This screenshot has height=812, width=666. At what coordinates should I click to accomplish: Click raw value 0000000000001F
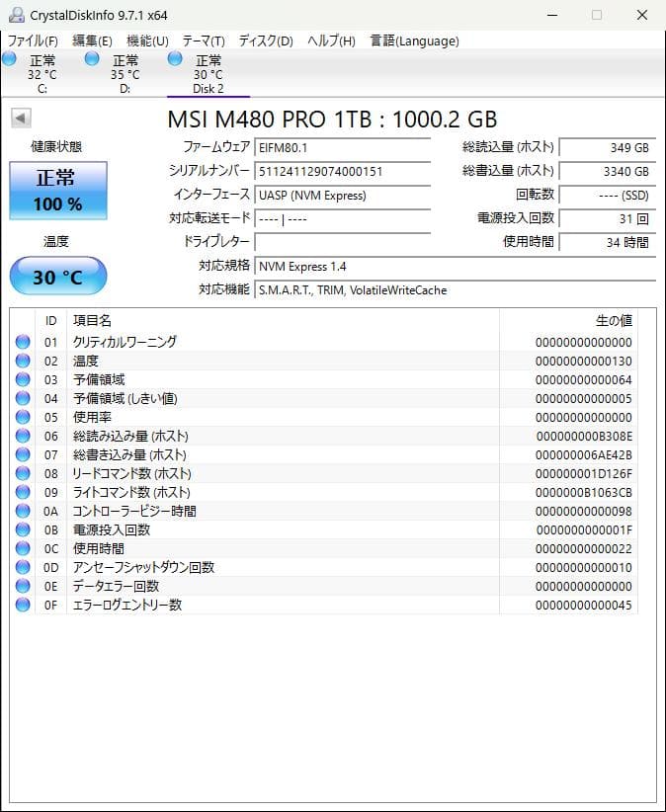point(584,530)
